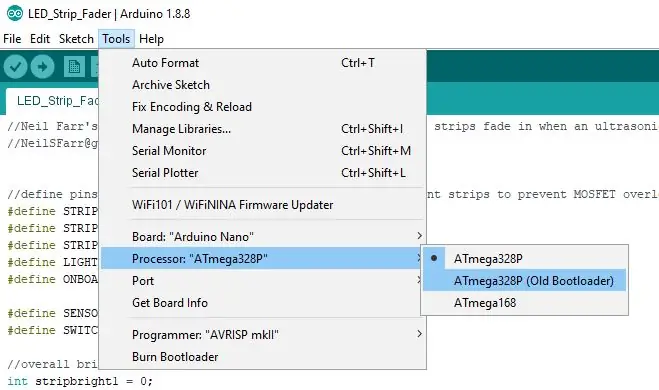
Task: Click the Upload arrow toolbar icon
Action: click(x=42, y=67)
